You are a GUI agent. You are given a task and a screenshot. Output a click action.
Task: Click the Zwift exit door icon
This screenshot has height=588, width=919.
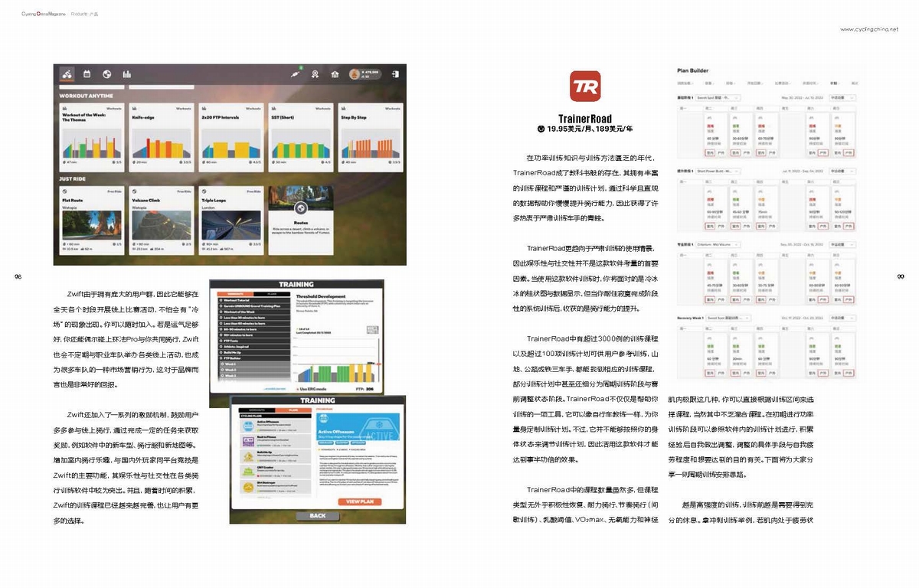pyautogui.click(x=394, y=74)
